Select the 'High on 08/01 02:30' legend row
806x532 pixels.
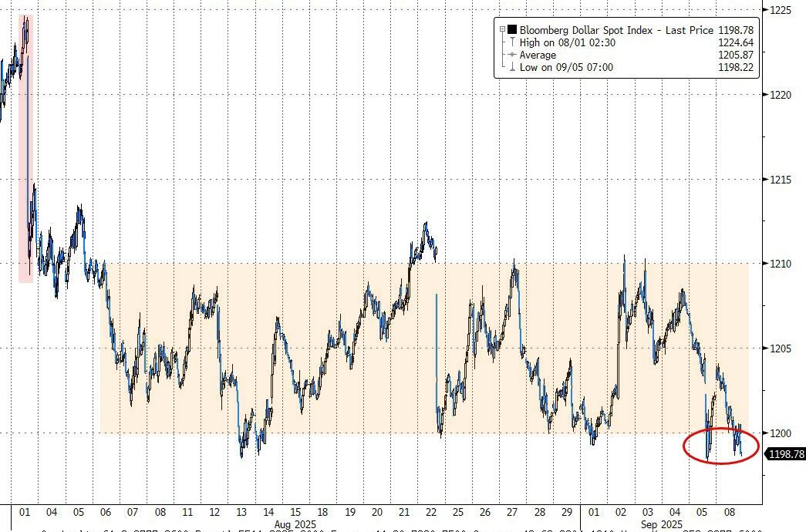click(x=568, y=43)
